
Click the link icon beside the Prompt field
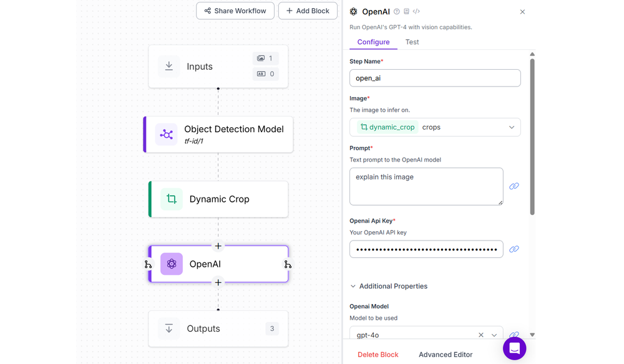[x=514, y=186]
